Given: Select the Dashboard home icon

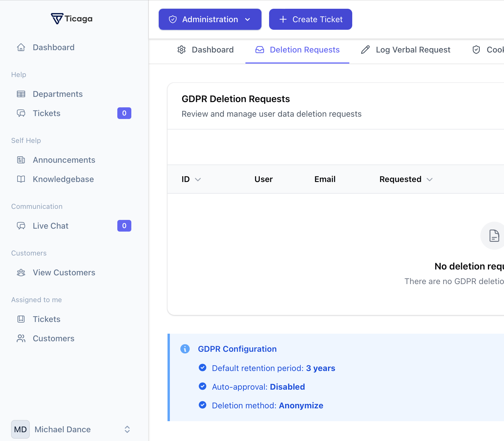Looking at the screenshot, I should [21, 47].
